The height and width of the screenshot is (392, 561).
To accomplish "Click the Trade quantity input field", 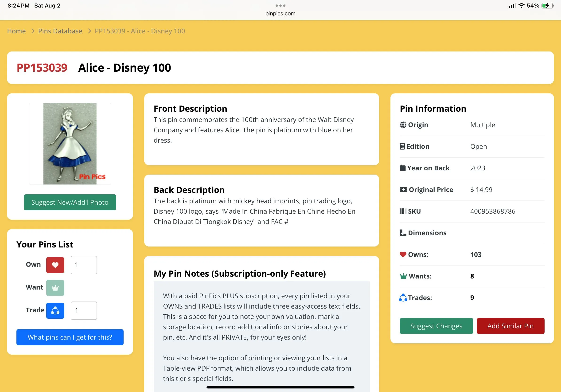I will point(84,310).
